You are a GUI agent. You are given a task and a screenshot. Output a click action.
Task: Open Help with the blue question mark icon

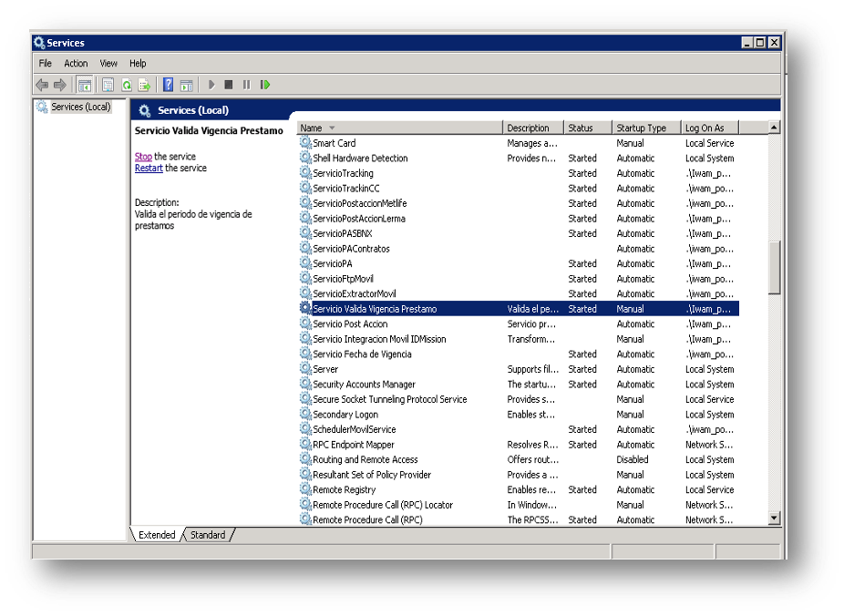coord(168,85)
